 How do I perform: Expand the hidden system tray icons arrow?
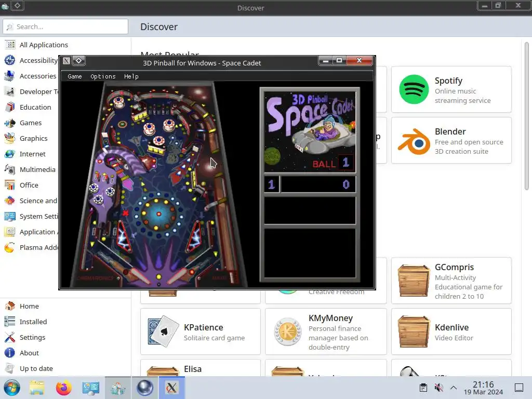tap(454, 388)
